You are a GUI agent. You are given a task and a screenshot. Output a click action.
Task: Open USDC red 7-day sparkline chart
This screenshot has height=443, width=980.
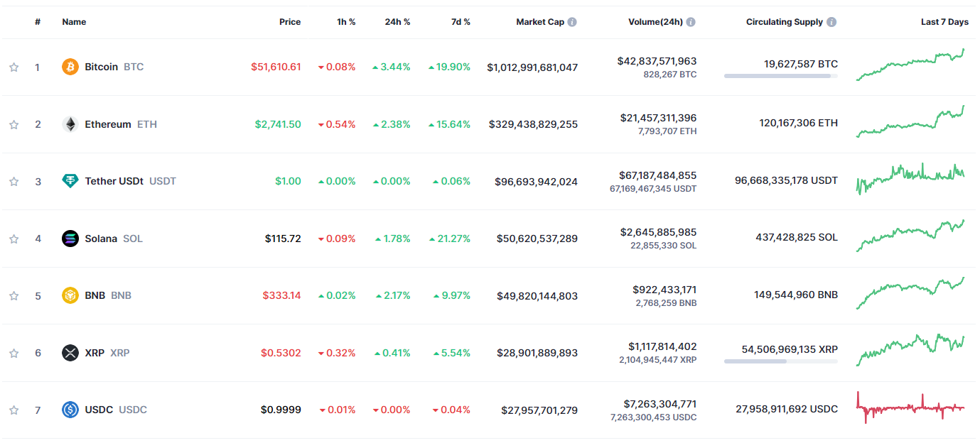pos(910,408)
